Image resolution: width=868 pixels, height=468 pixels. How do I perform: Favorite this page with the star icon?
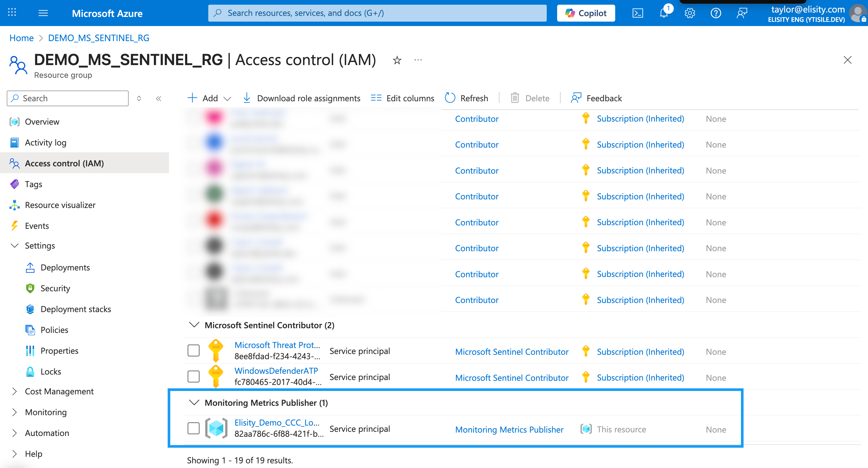[397, 60]
